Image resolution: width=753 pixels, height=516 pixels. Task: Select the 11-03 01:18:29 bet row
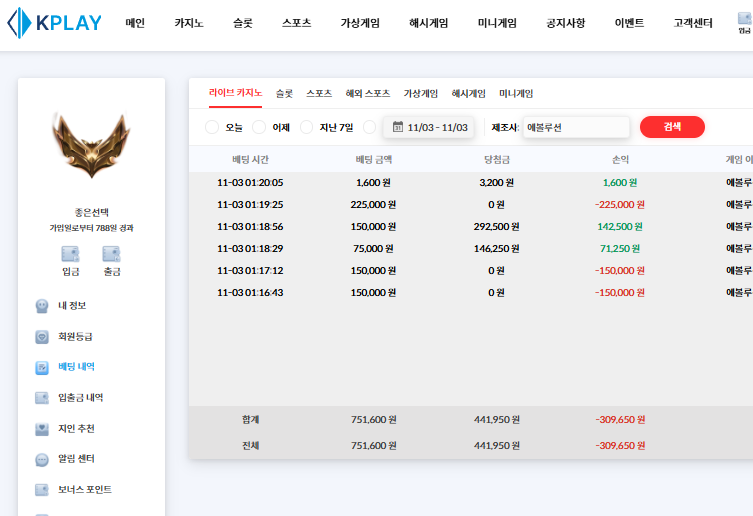click(471, 249)
